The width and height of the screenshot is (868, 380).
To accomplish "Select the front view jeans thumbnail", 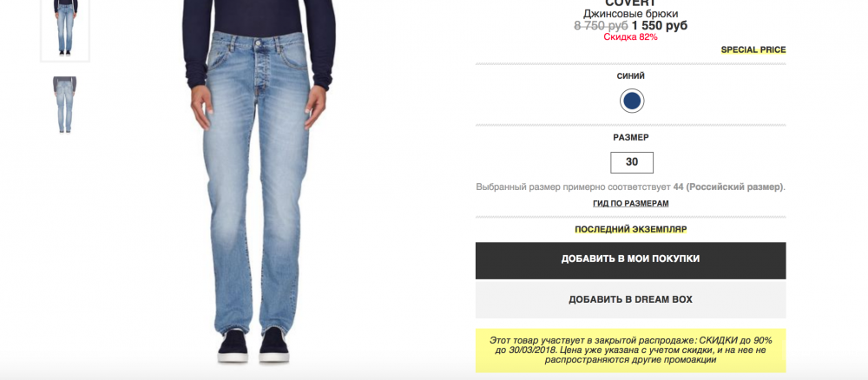I will pos(65,28).
